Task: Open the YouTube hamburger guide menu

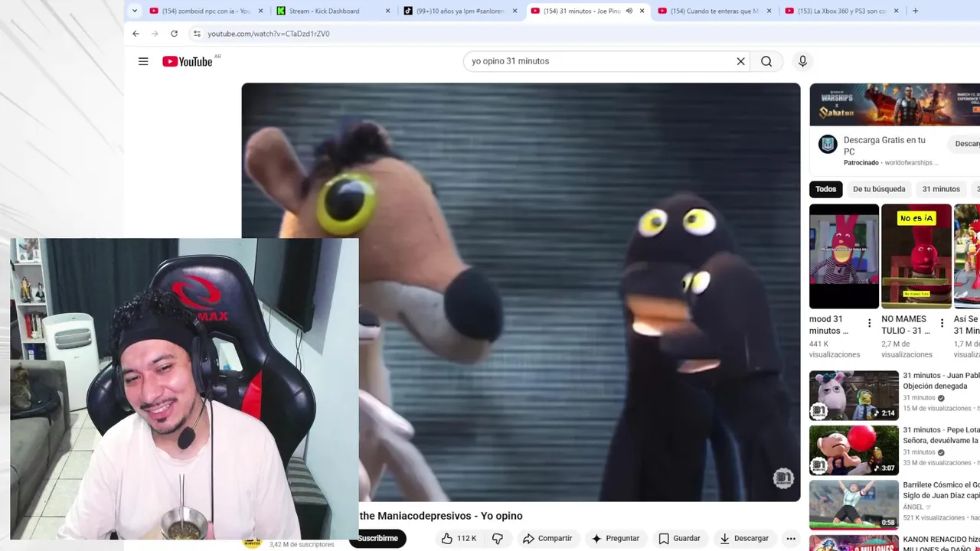Action: click(143, 61)
